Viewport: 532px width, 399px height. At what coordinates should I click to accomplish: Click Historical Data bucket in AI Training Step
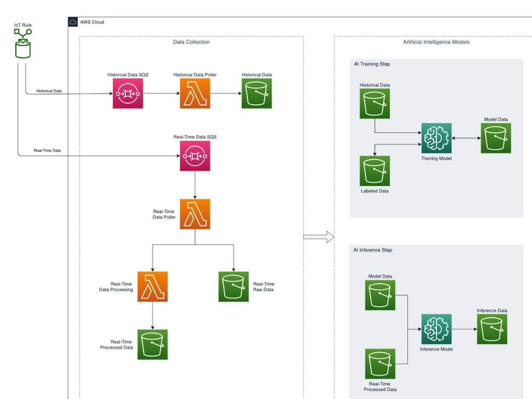click(x=375, y=104)
